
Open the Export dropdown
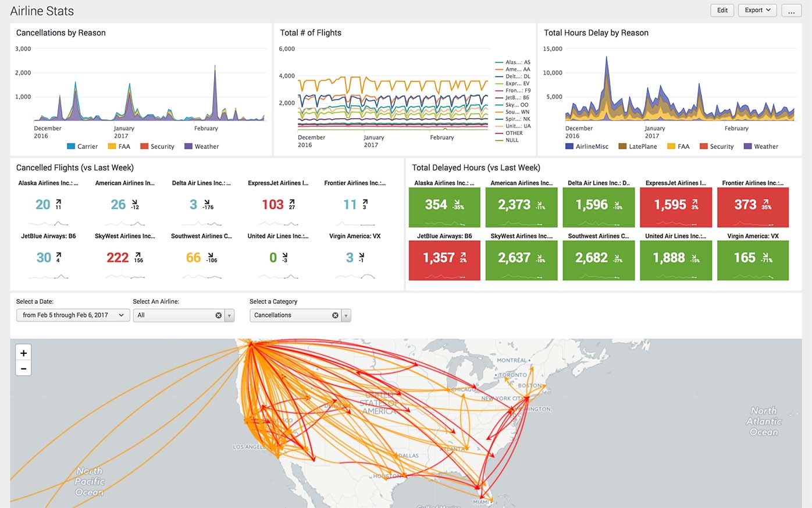(757, 10)
